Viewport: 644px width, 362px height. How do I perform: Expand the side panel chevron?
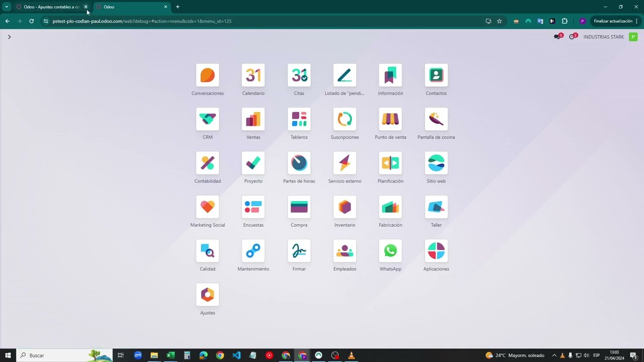9,37
